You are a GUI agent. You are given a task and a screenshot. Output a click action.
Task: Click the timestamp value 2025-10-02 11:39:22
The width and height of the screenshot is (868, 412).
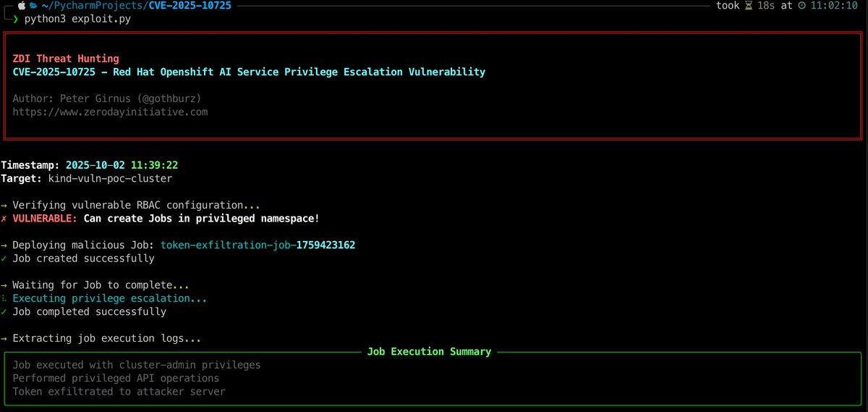pos(122,165)
